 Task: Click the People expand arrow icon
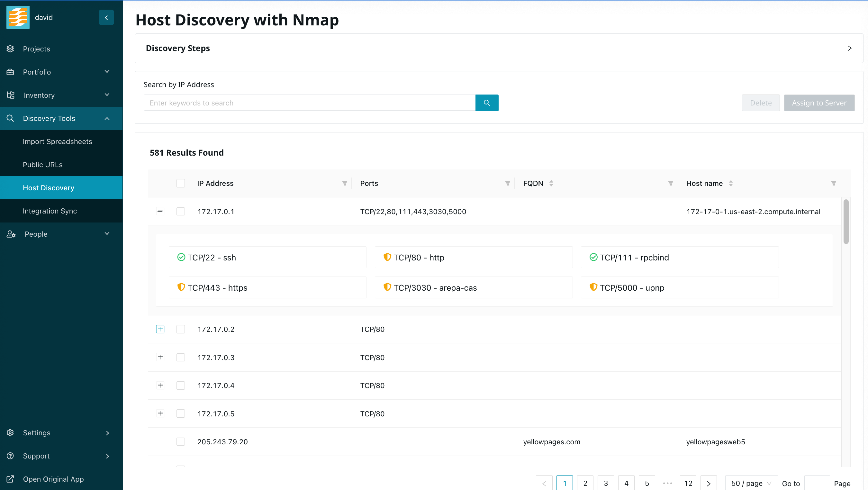(107, 234)
